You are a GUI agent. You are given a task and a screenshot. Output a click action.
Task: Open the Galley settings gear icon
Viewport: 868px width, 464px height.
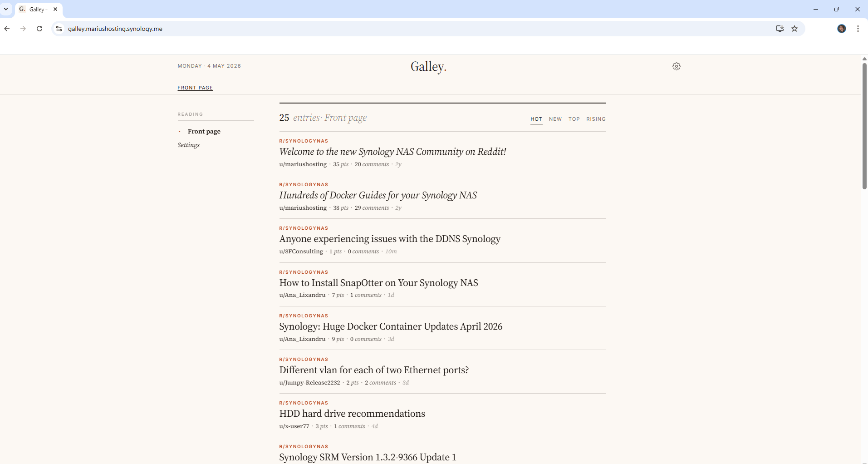[677, 66]
